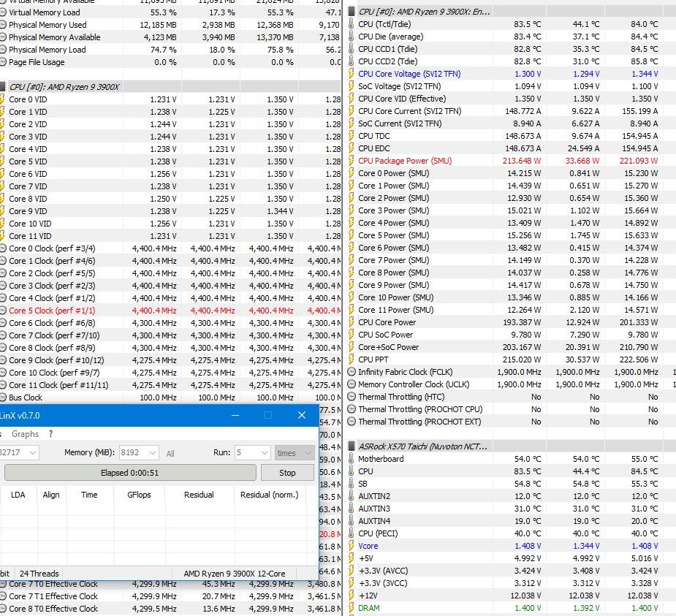Image resolution: width=676 pixels, height=616 pixels.
Task: Click the 'Core+SoC Power' row label
Action: pyautogui.click(x=389, y=347)
